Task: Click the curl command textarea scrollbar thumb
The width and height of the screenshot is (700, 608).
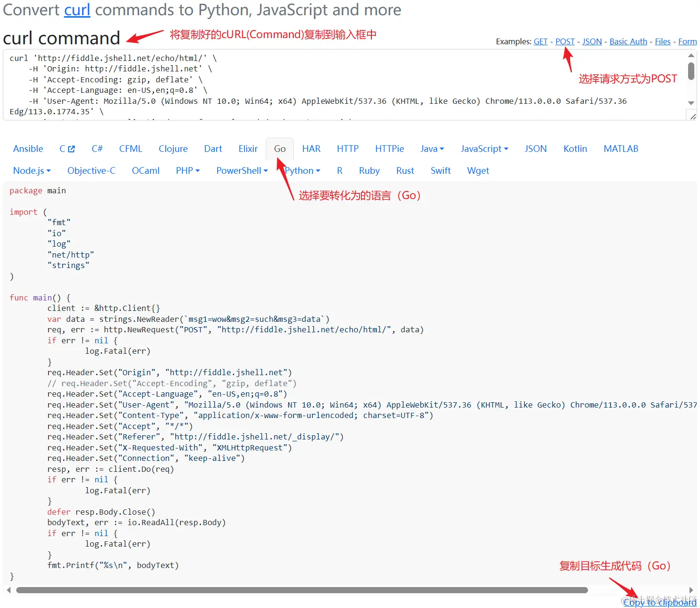Action: pos(691,71)
